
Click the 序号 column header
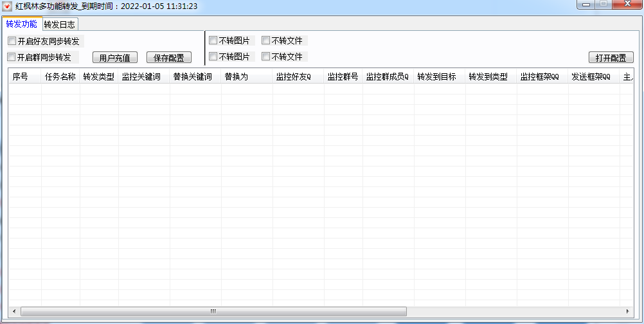[x=21, y=77]
